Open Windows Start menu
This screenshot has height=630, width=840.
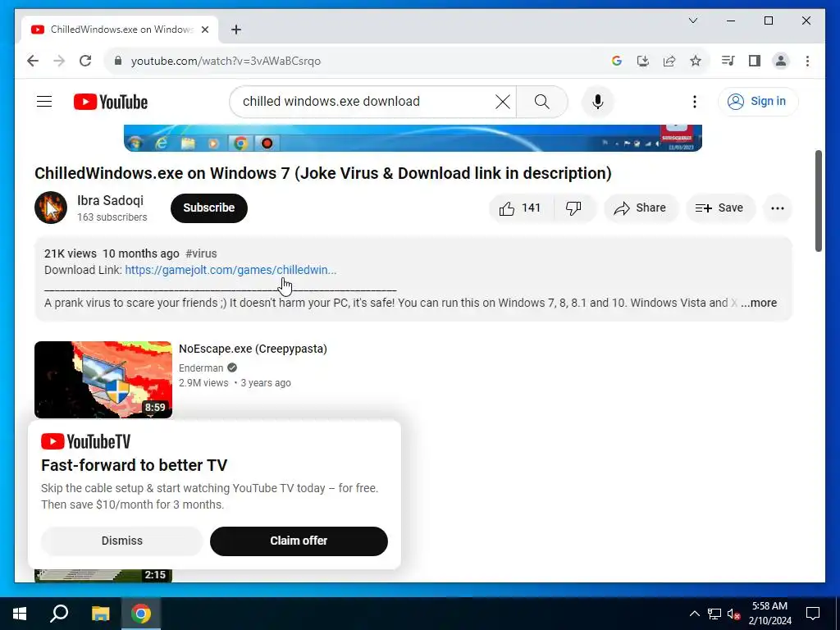point(20,614)
